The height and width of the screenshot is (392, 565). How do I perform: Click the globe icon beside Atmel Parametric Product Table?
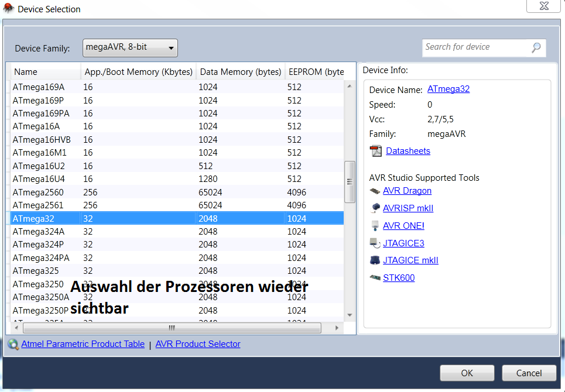tap(13, 344)
